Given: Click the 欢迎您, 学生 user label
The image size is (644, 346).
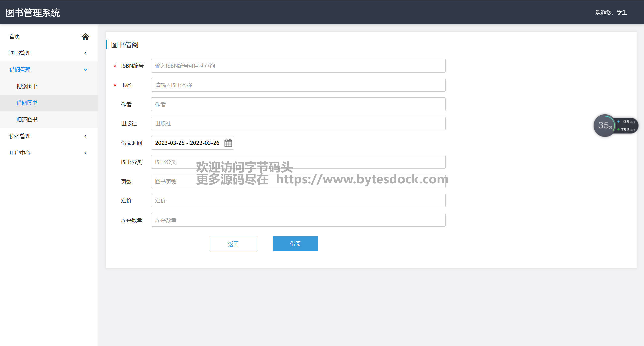Looking at the screenshot, I should coord(611,12).
